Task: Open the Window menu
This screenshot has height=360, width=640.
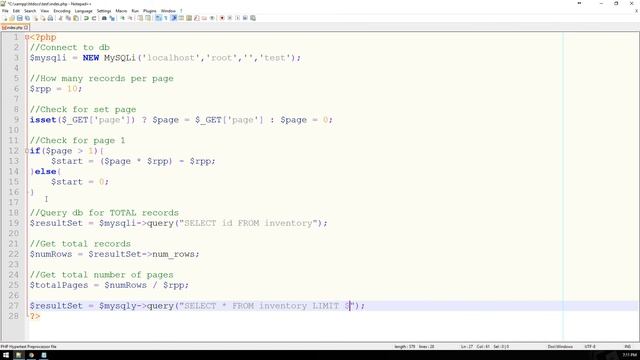Action: coord(168,11)
